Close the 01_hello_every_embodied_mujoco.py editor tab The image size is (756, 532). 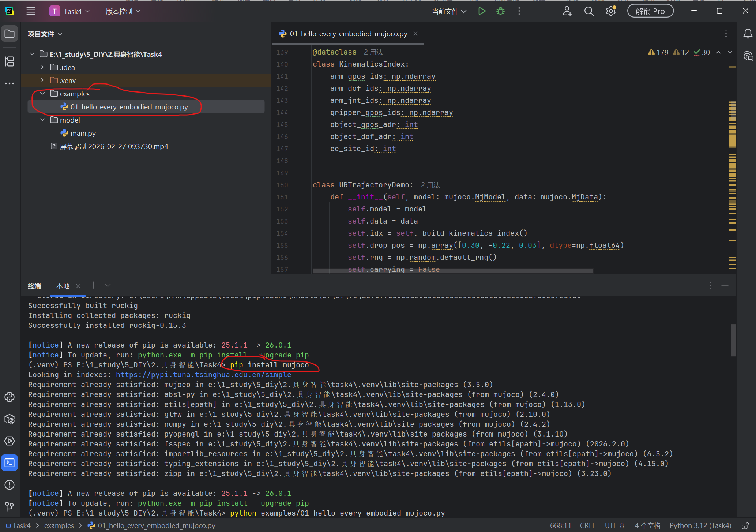click(415, 34)
